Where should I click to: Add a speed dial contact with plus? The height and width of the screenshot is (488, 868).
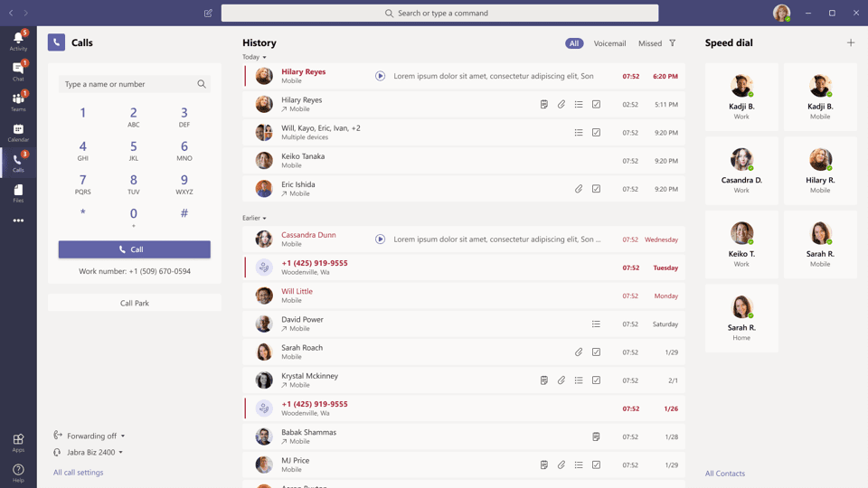pos(851,42)
